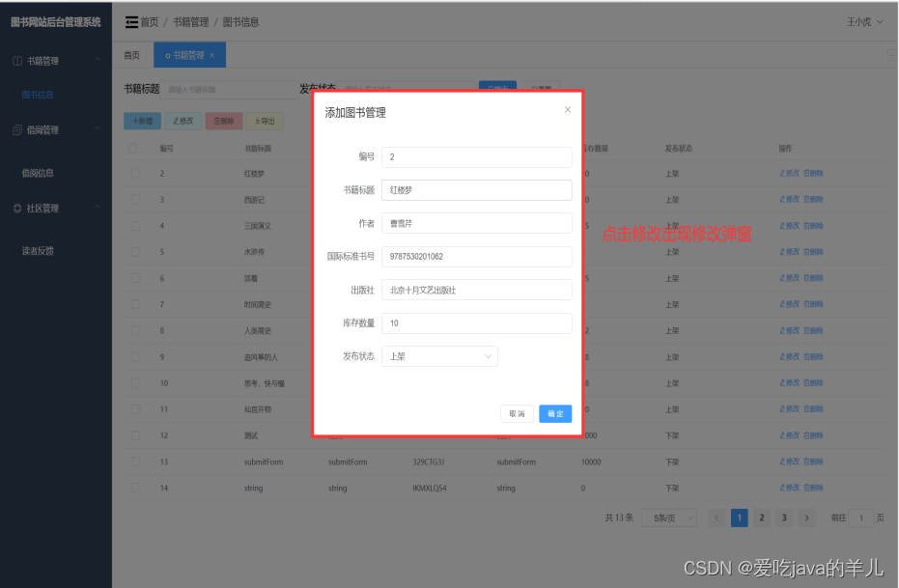Check the row checkbox for 红楼梦

tap(136, 173)
